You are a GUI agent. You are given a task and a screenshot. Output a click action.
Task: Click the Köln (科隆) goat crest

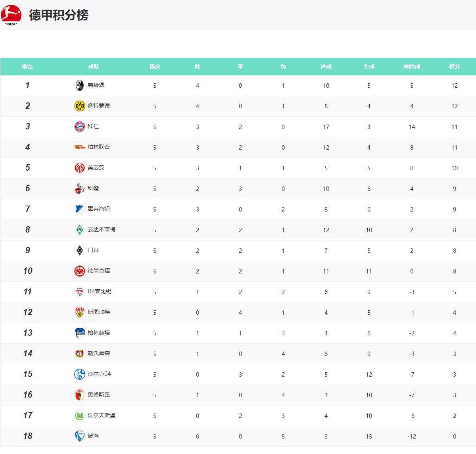click(x=80, y=188)
